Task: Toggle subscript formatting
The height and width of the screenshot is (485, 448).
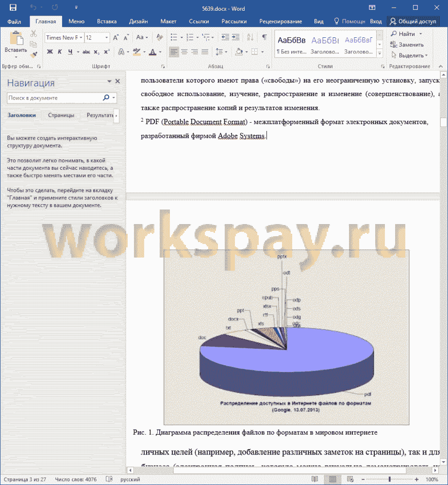Action: pos(97,52)
